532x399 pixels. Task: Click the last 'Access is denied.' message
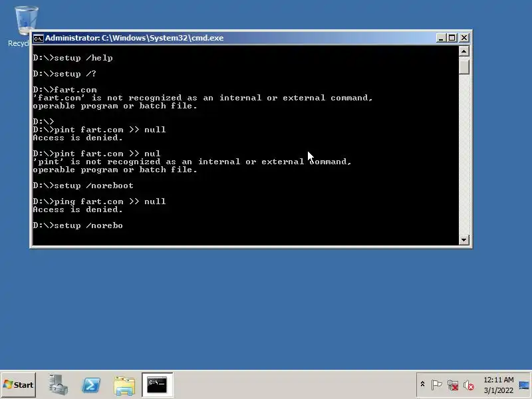coord(78,209)
